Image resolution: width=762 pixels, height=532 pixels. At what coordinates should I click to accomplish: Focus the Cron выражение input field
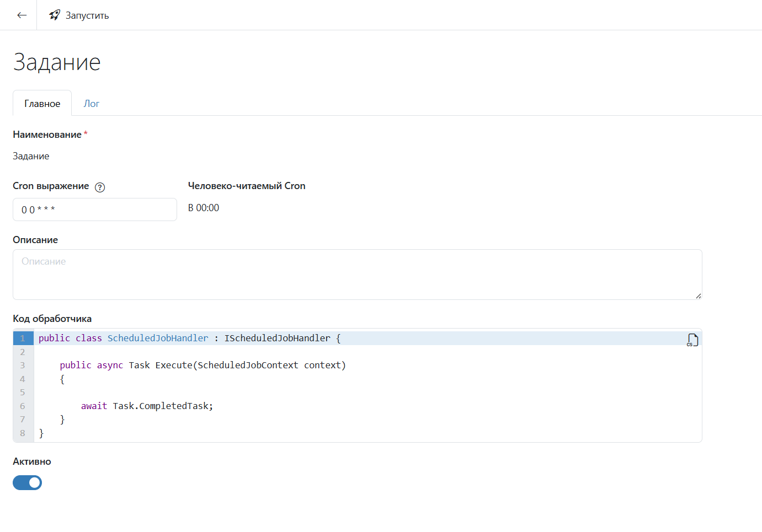click(95, 209)
